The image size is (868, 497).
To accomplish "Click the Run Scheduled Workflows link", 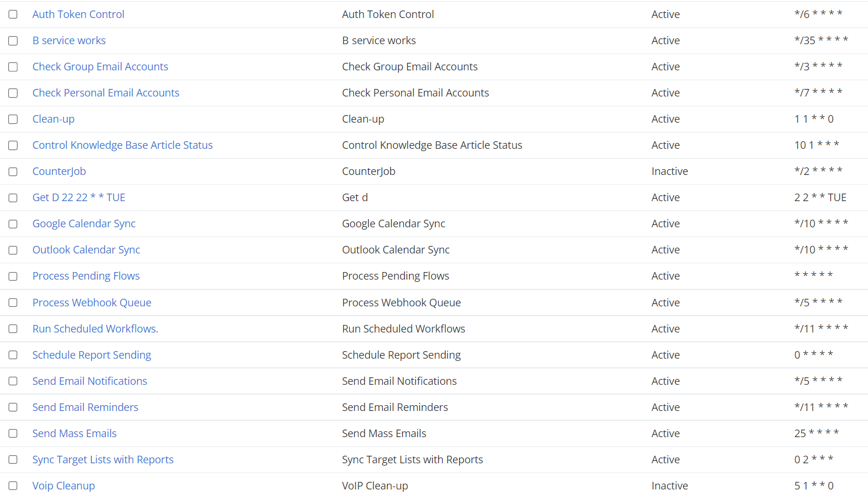I will 95,329.
